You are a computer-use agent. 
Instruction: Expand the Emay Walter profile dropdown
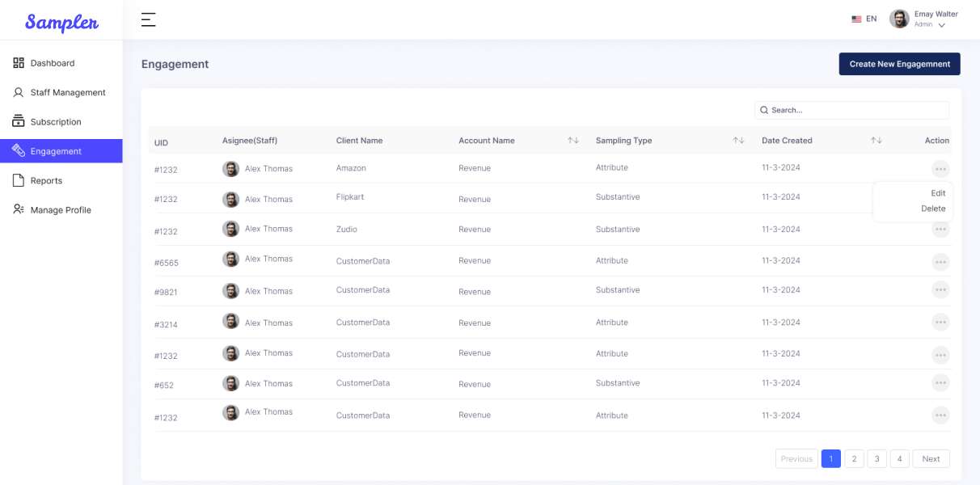coord(942,25)
